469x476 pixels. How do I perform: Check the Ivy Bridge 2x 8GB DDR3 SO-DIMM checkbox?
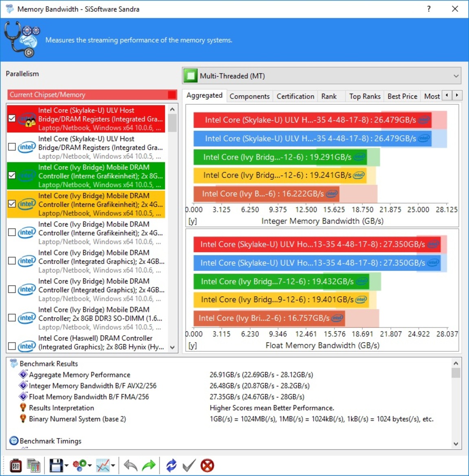click(x=12, y=318)
